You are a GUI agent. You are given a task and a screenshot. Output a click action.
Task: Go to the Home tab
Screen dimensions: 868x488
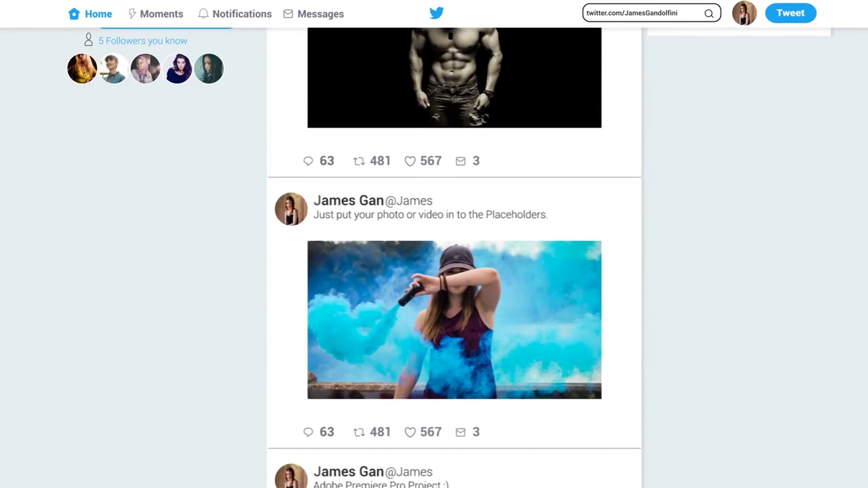click(90, 14)
